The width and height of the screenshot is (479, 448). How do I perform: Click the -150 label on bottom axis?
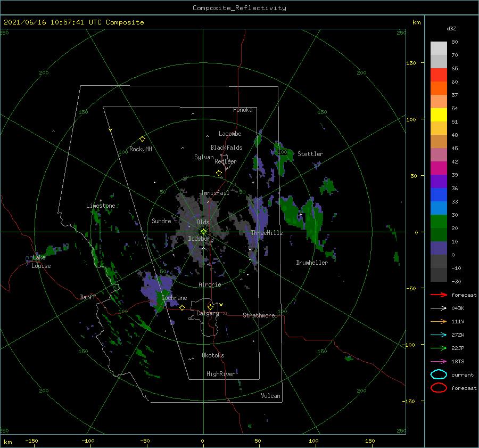[x=31, y=441]
